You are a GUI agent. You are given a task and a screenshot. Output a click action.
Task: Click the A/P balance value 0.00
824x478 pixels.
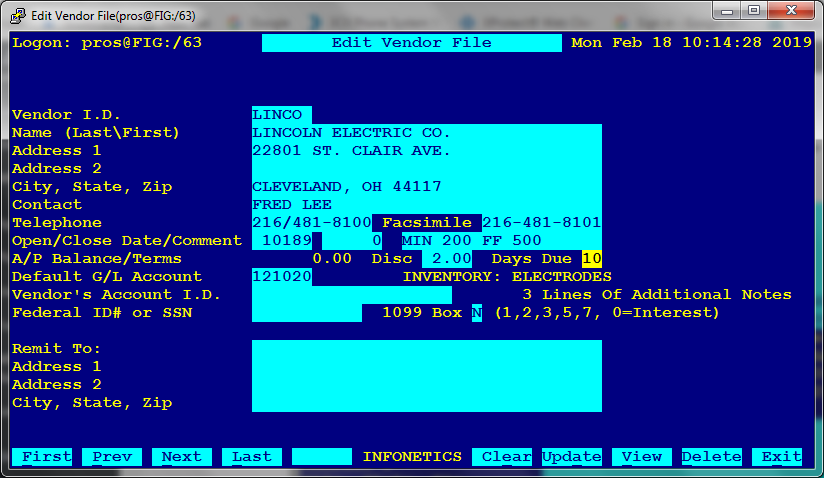(332, 259)
